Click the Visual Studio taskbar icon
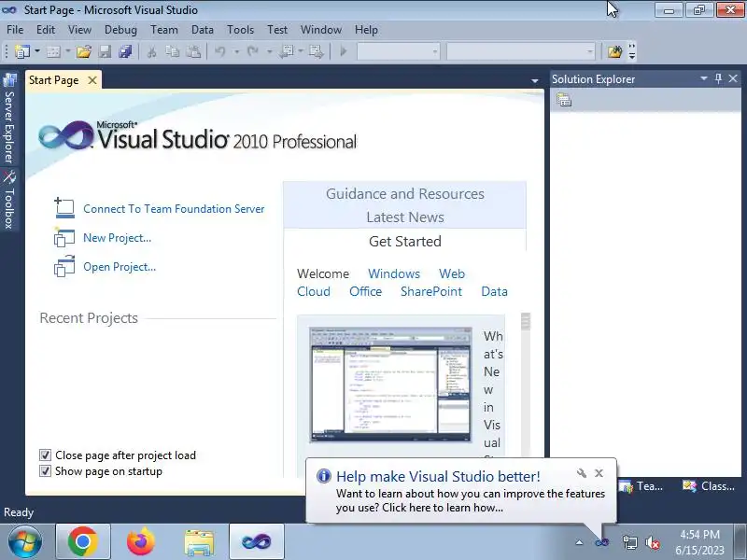The height and width of the screenshot is (560, 747). [x=256, y=542]
